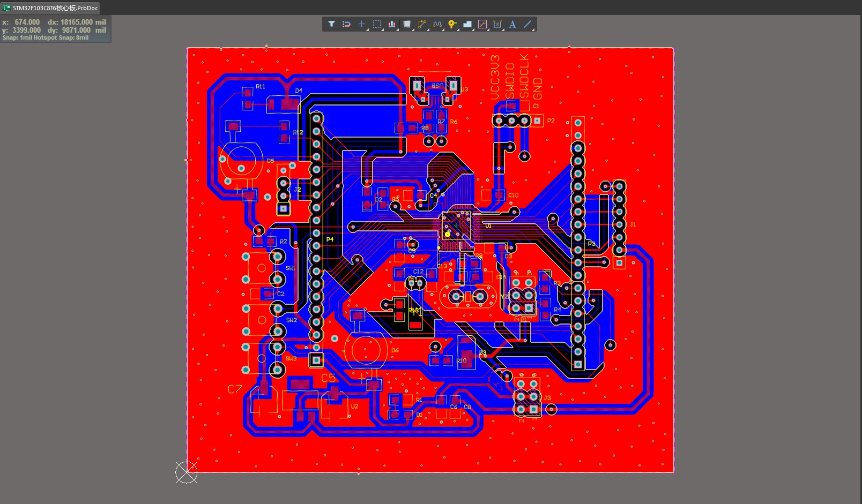Select the U1 designator text
This screenshot has height=504, width=862.
[x=488, y=226]
